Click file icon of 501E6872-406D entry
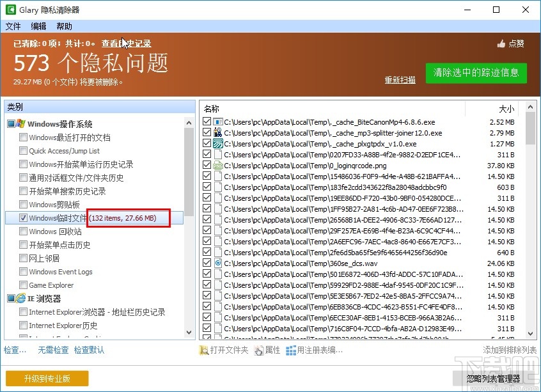 (x=217, y=274)
